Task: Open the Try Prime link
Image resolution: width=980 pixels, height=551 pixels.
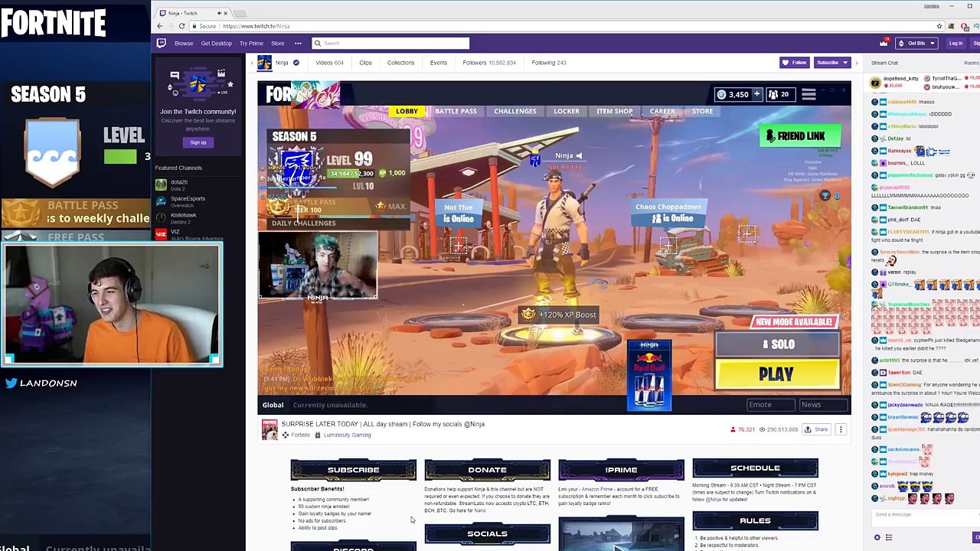Action: [x=251, y=44]
